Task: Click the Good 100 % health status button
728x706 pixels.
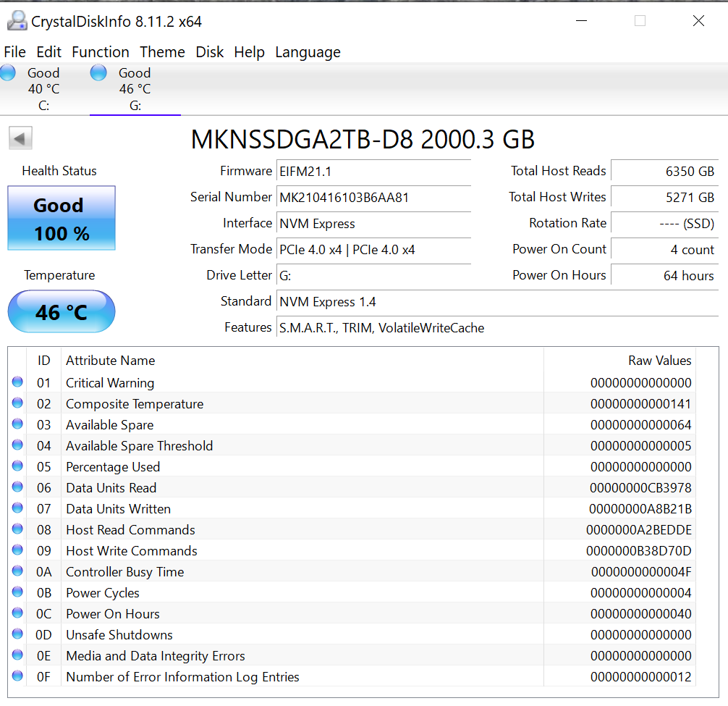Action: pos(62,218)
